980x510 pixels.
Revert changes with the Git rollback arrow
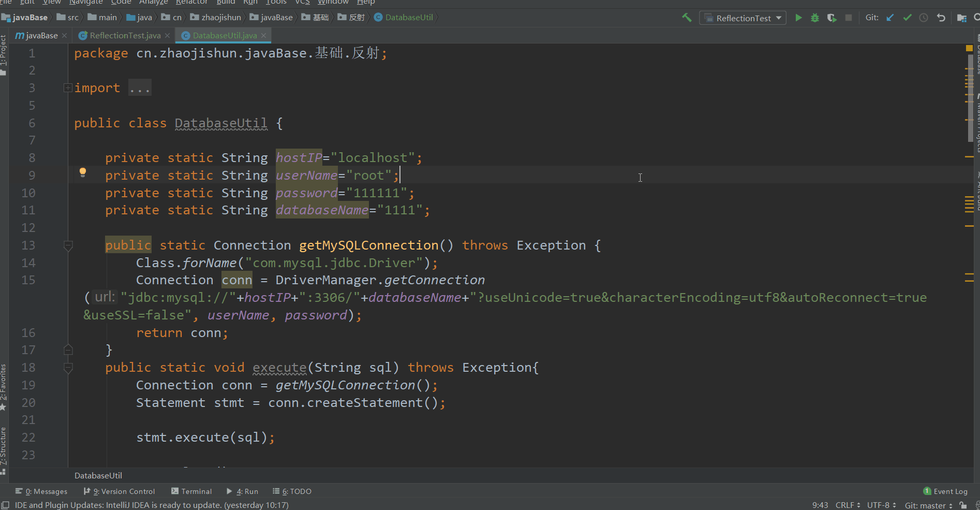[941, 18]
